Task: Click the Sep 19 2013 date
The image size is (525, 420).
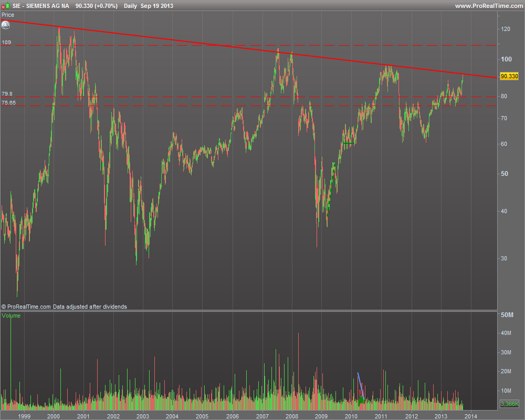Action: [156, 6]
